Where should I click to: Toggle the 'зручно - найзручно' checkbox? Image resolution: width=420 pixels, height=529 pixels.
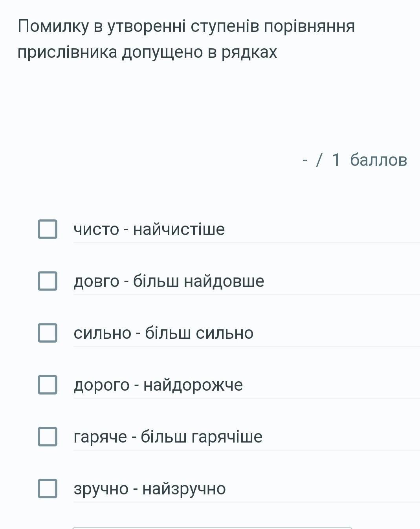click(48, 489)
